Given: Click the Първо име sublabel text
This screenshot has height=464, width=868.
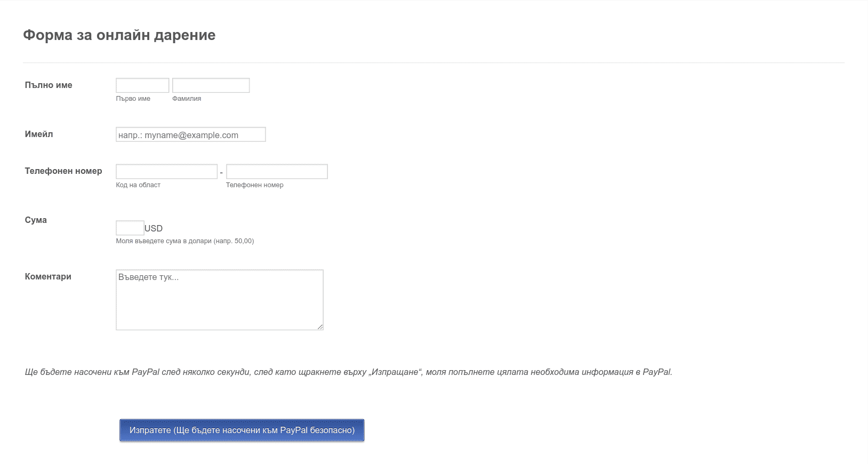Looking at the screenshot, I should pos(133,99).
